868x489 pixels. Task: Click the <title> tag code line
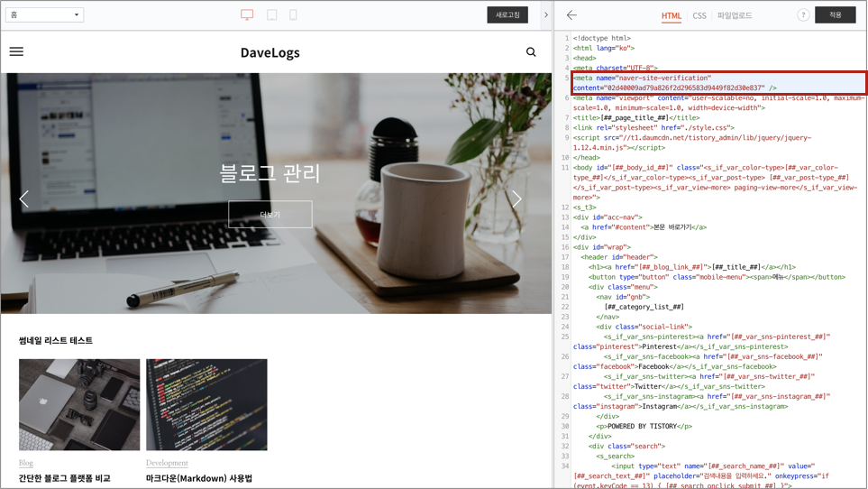[636, 118]
